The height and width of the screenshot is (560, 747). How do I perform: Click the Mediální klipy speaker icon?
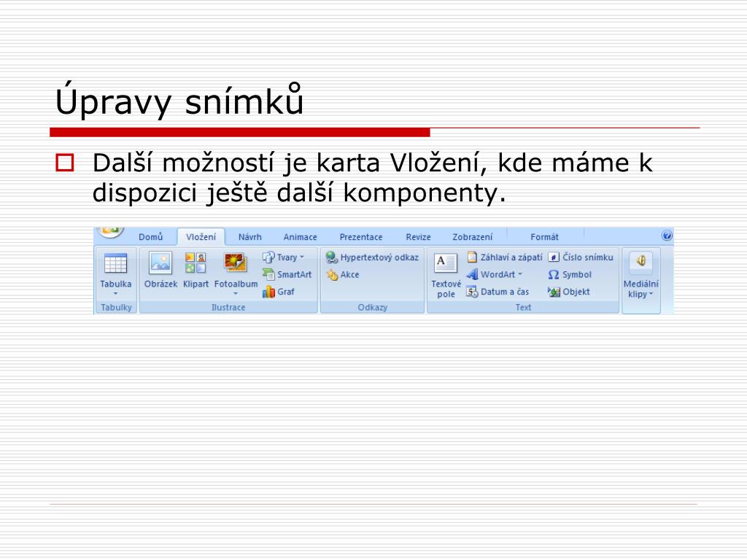coord(640,262)
